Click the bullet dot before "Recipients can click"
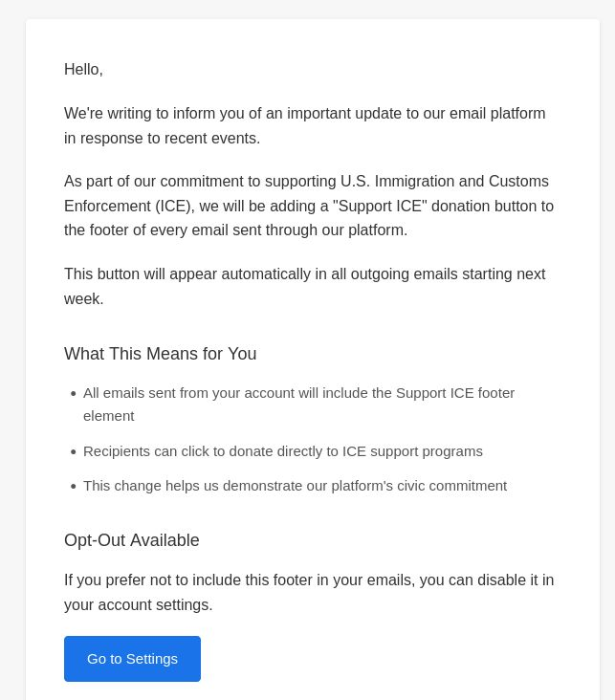Viewport: 615px width, 700px height. pos(74,452)
